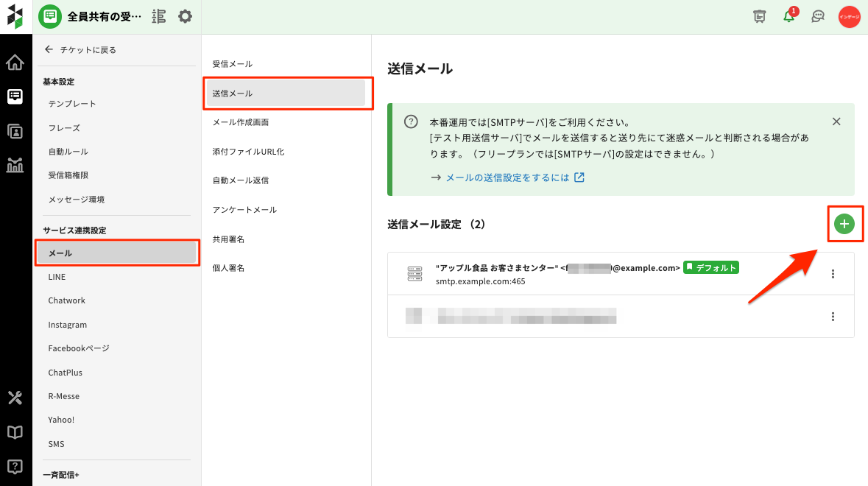This screenshot has width=868, height=486.
Task: Open the analytics chart icon in left rail
Action: pyautogui.click(x=15, y=164)
